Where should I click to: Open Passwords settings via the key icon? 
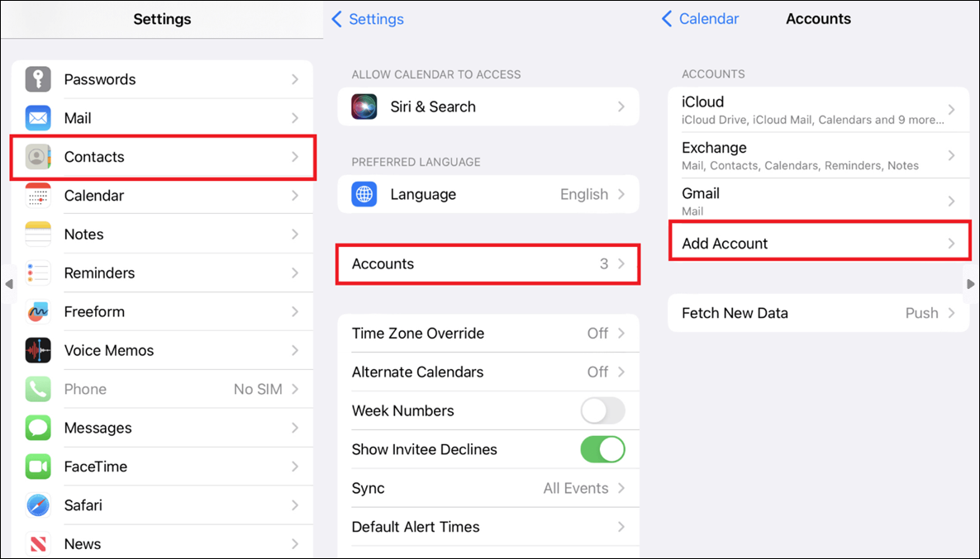39,78
